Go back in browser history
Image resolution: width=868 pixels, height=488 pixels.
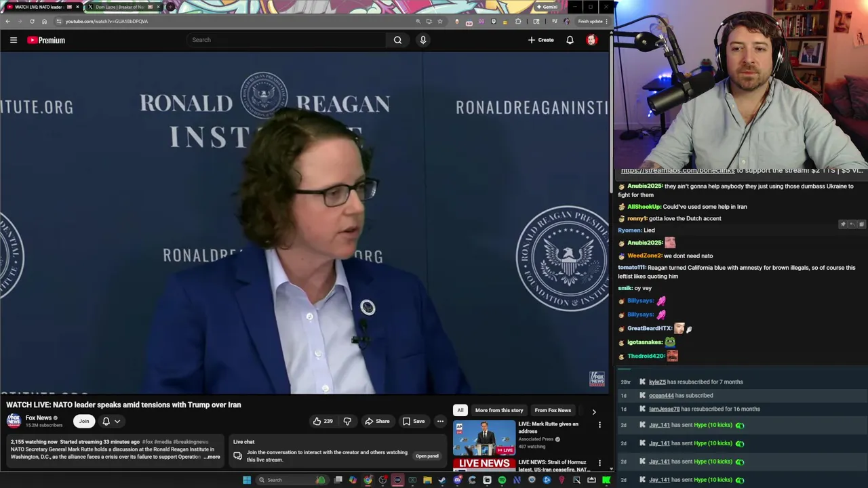pyautogui.click(x=7, y=21)
